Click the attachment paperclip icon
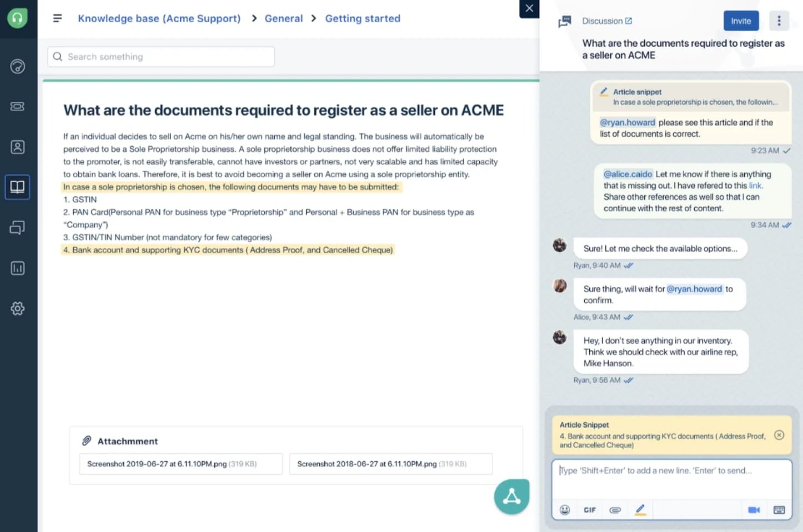Image resolution: width=803 pixels, height=532 pixels. [x=87, y=441]
